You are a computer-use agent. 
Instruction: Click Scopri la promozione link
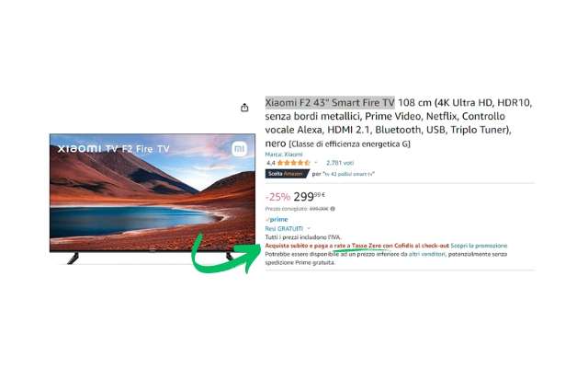(x=479, y=246)
